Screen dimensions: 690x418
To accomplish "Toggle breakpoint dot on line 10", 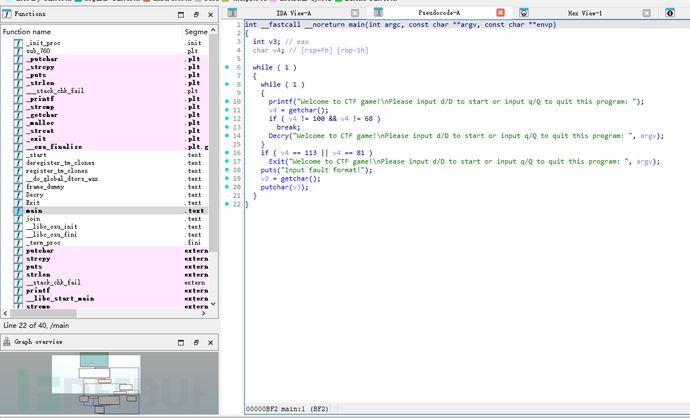I will click(x=228, y=102).
